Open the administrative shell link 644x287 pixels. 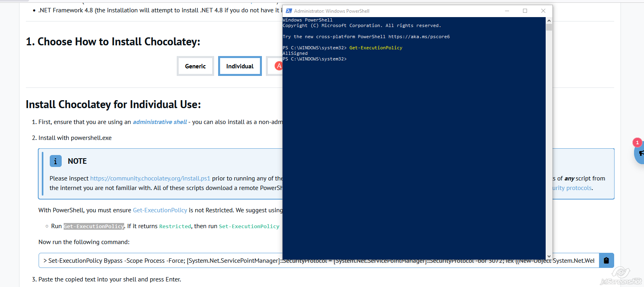[160, 122]
